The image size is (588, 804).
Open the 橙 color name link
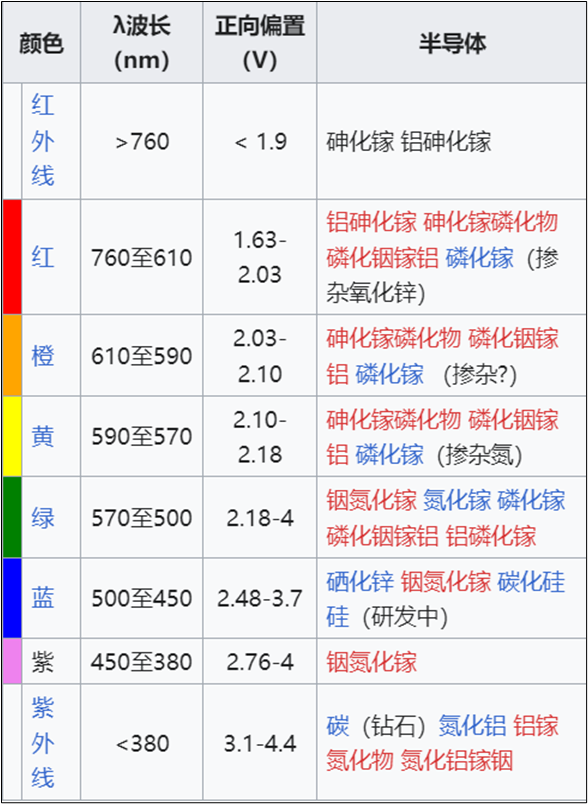point(43,355)
